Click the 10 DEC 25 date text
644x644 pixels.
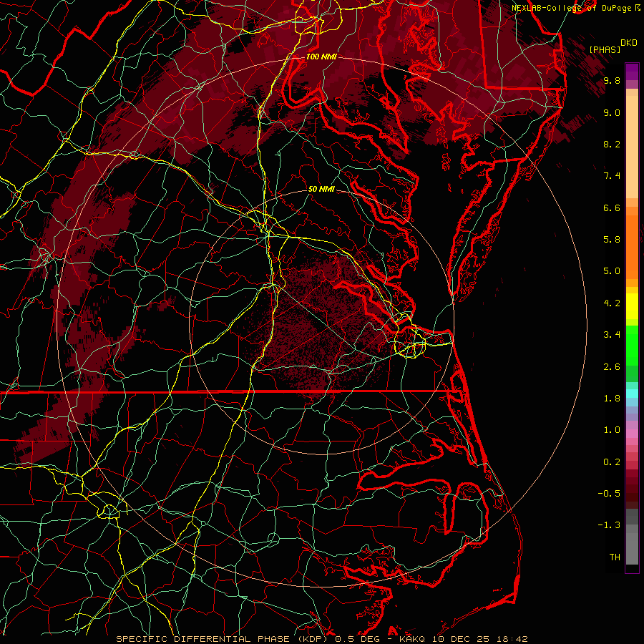[x=462, y=639]
